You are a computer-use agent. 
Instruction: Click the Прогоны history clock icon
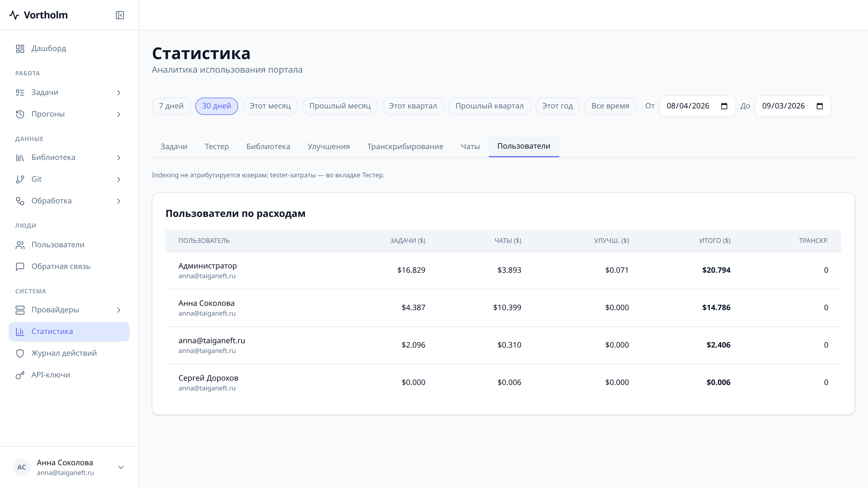pyautogui.click(x=20, y=114)
